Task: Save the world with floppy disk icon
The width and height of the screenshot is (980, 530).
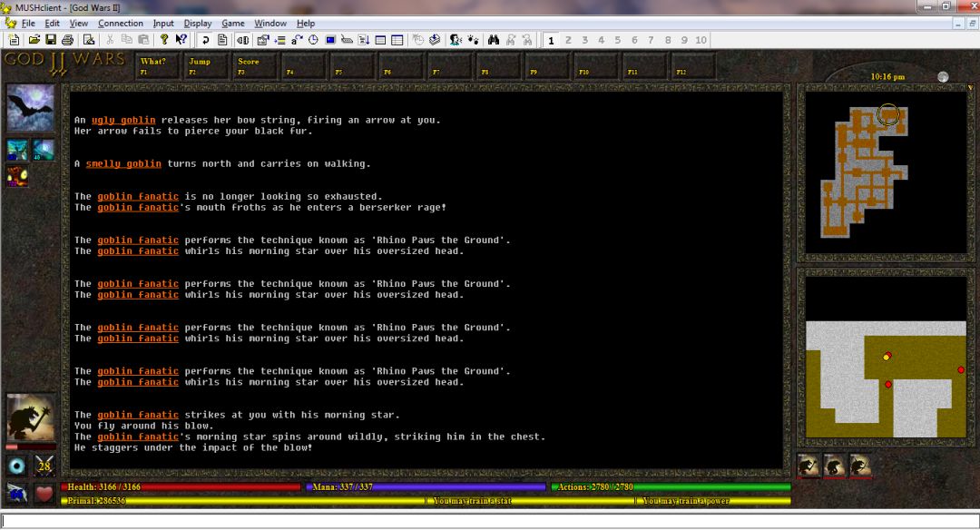Action: click(51, 40)
